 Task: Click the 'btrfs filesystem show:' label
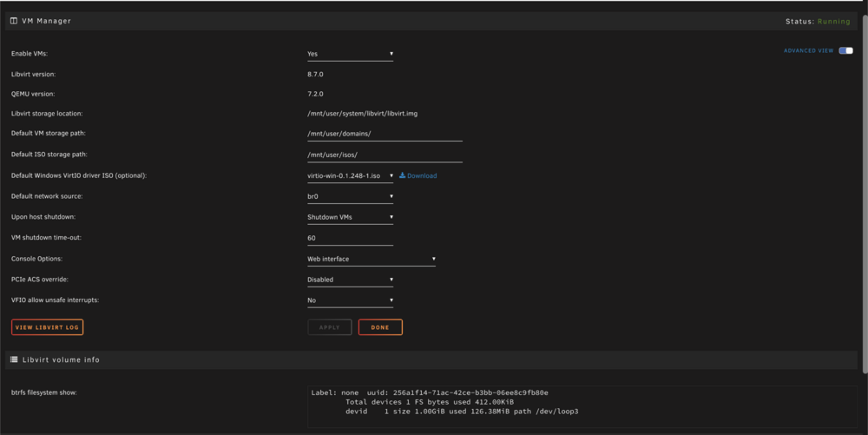click(43, 392)
